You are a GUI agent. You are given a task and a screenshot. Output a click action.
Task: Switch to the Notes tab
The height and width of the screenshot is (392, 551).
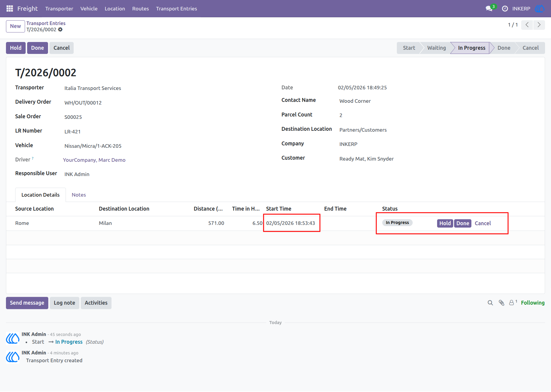(x=79, y=195)
